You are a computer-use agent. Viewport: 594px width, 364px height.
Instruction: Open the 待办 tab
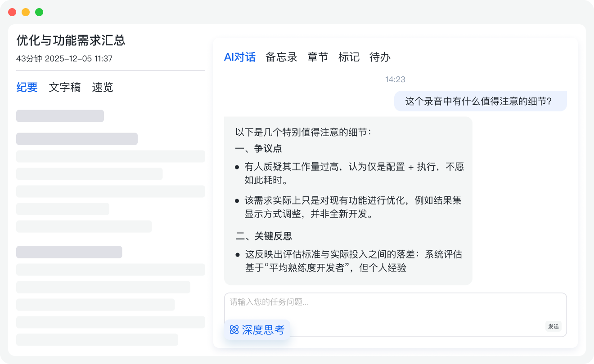[380, 57]
